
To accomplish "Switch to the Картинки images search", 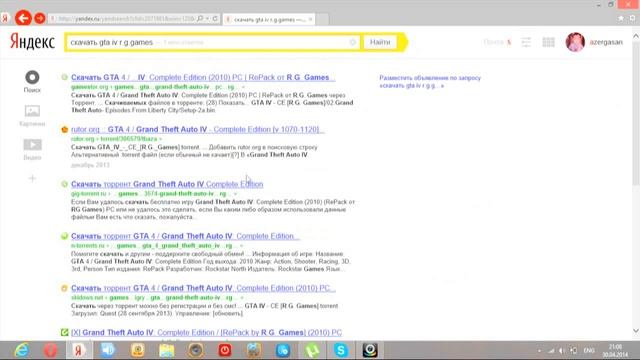I will point(32,116).
